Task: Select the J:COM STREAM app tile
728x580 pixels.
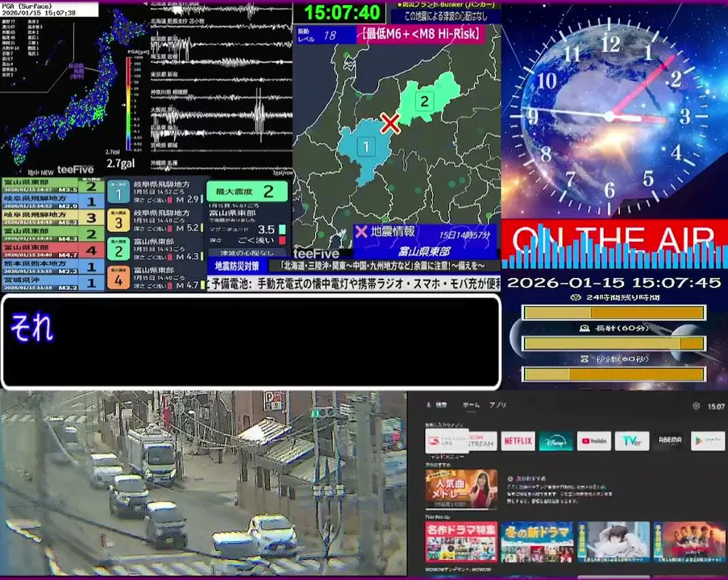Action: [x=483, y=441]
